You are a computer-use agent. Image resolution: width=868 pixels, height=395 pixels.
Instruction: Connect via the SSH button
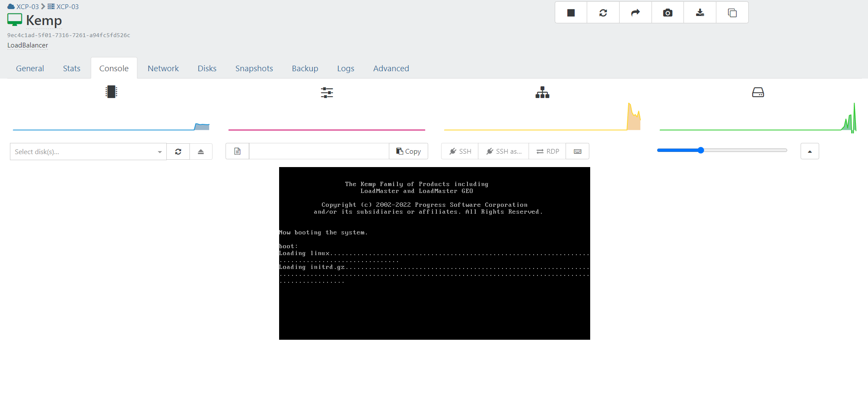coord(460,151)
